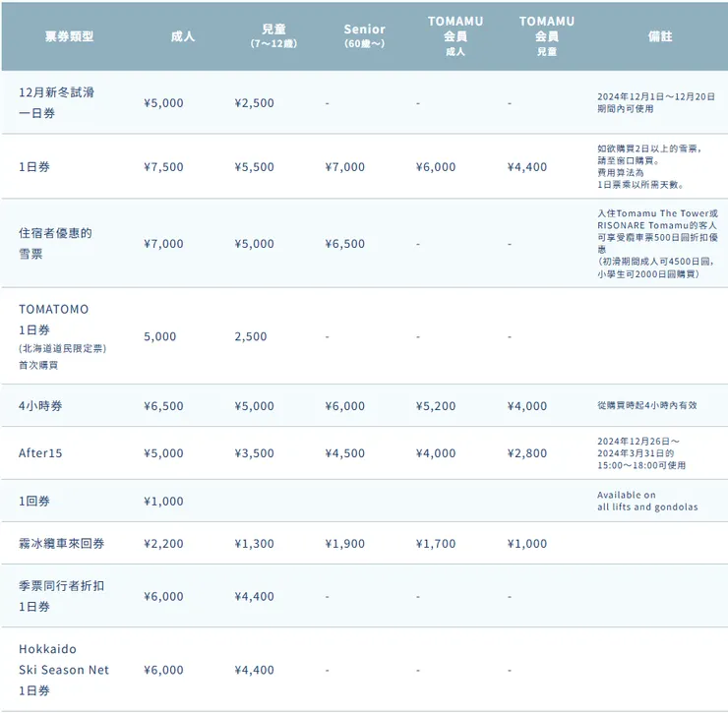Click ¥6,000 TOMAMU member adult 1日券 price
This screenshot has width=728, height=713.
436,167
